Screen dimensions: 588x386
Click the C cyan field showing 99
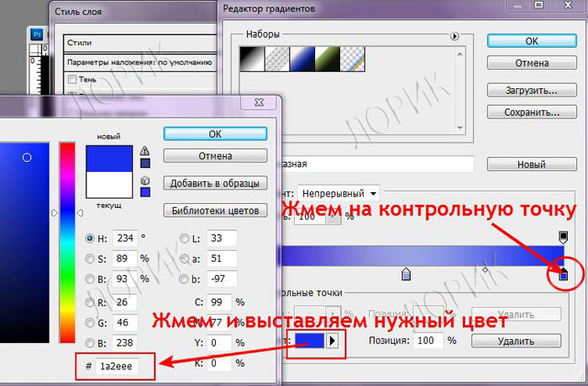tap(219, 302)
